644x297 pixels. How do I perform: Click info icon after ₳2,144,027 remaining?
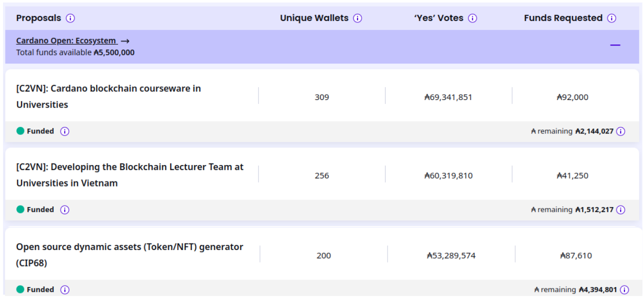tap(620, 131)
